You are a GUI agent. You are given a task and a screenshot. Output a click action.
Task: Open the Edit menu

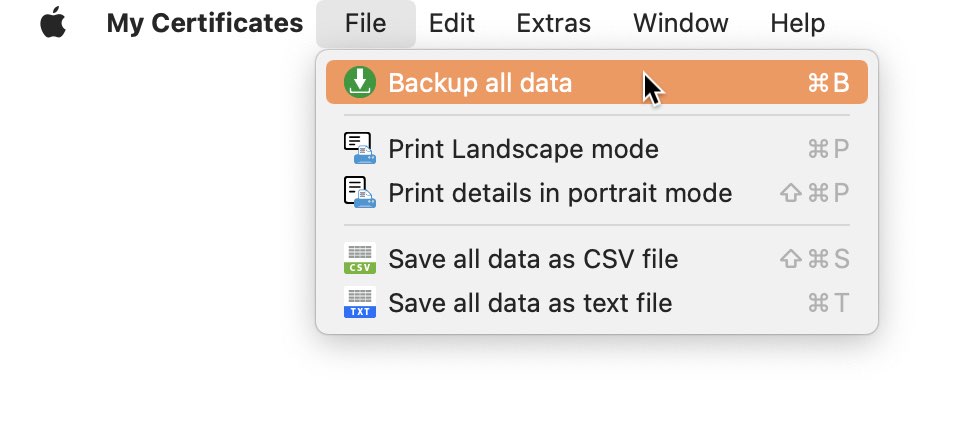click(452, 23)
